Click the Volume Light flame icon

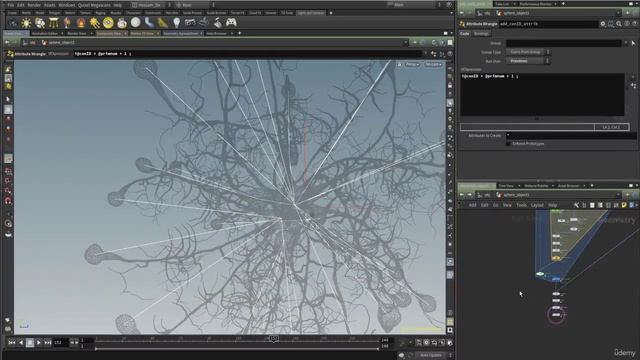click(81, 23)
